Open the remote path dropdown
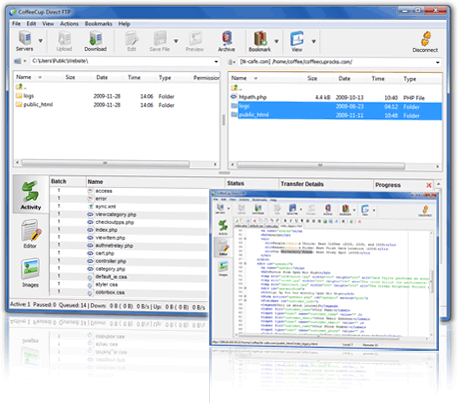Screen dimensions: 459x419 pyautogui.click(x=438, y=62)
